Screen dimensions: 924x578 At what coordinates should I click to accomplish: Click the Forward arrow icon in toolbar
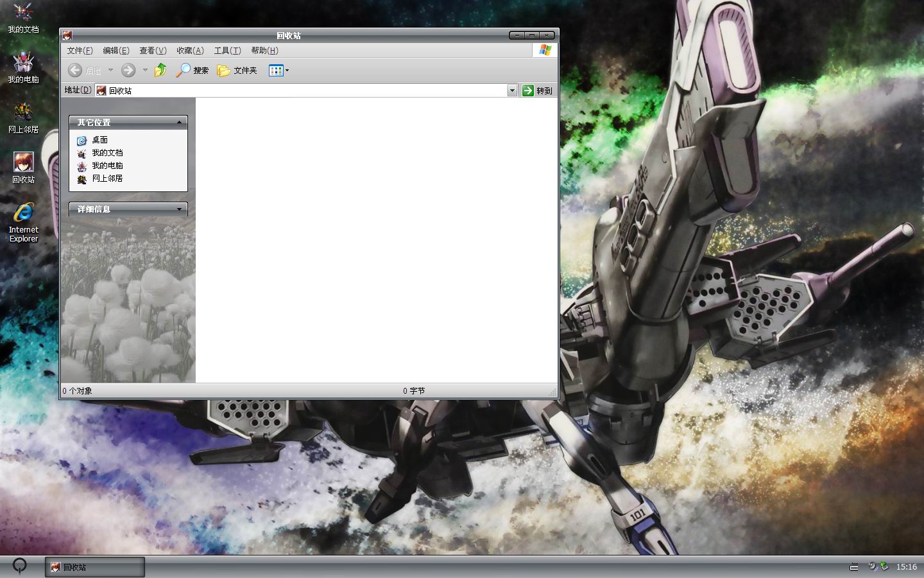click(x=128, y=70)
